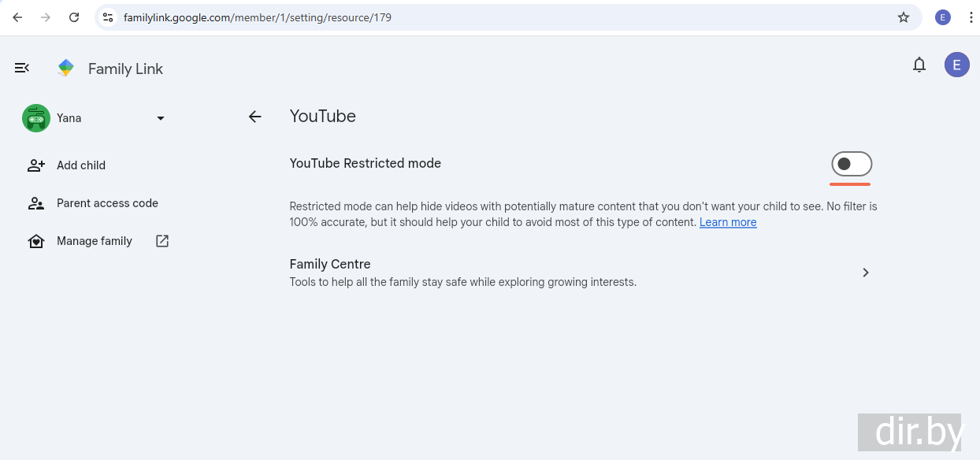980x460 pixels.
Task: Click the Parent access code icon
Action: pos(36,203)
